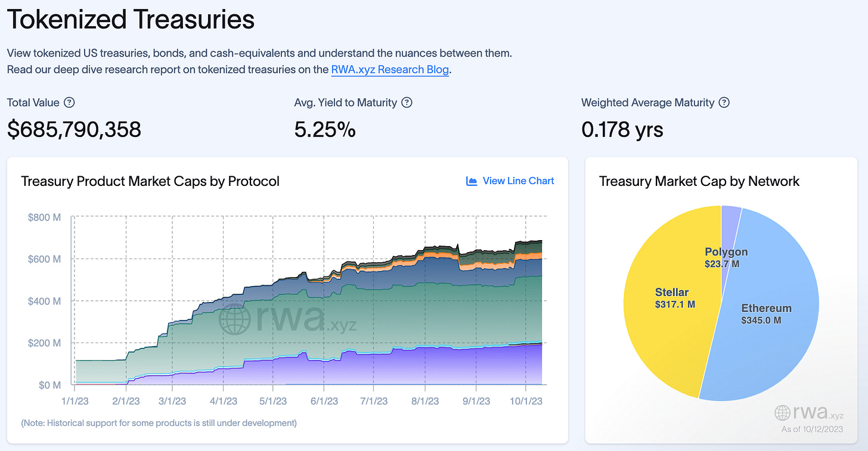Image resolution: width=868 pixels, height=451 pixels.
Task: Click the help icon next to Avg. Yield to Maturity
Action: pos(407,102)
